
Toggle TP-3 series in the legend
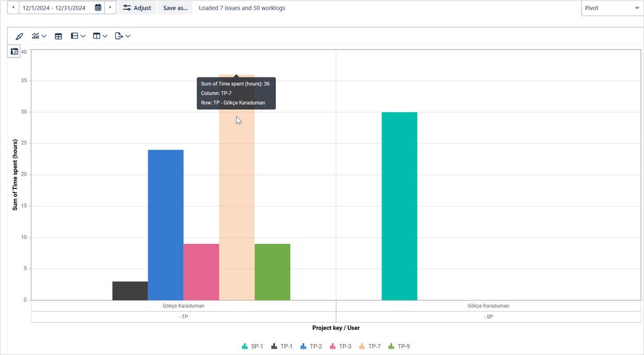[340, 347]
